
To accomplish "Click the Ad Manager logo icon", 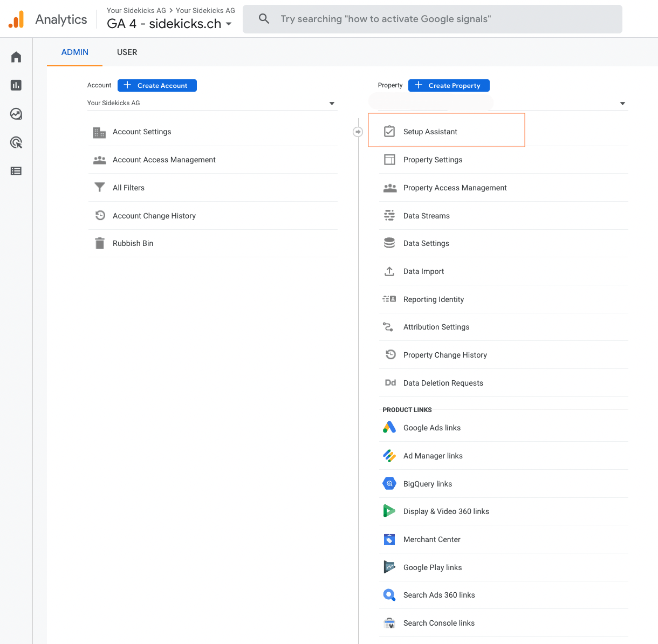I will (x=389, y=456).
